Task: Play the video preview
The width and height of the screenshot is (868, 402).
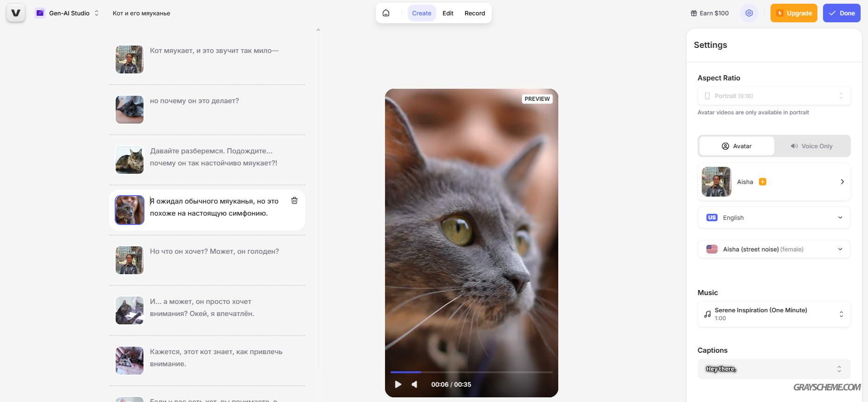Action: coord(398,384)
